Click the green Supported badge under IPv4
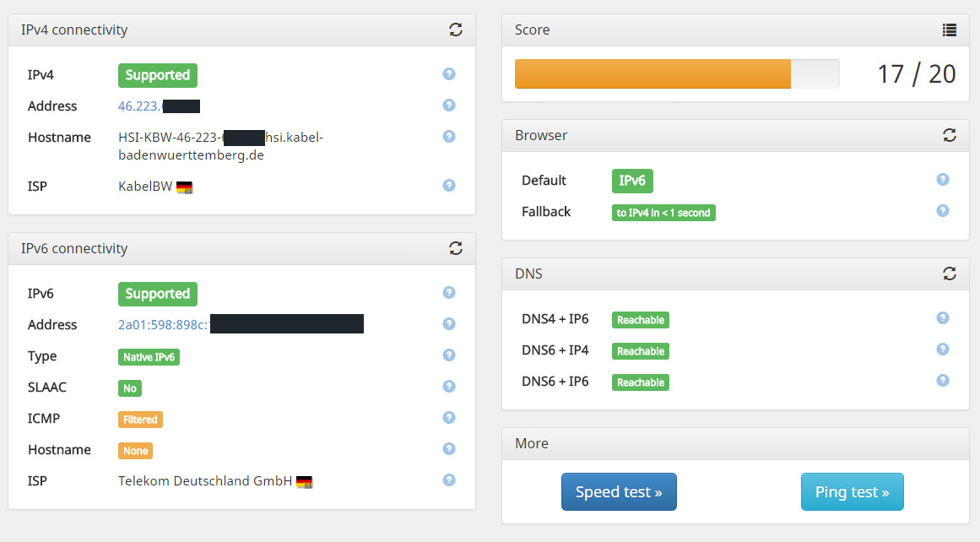The image size is (980, 542). pyautogui.click(x=158, y=75)
